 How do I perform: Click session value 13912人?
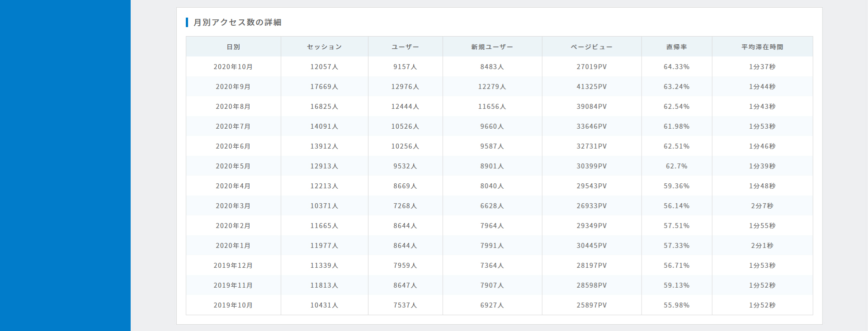(x=325, y=146)
